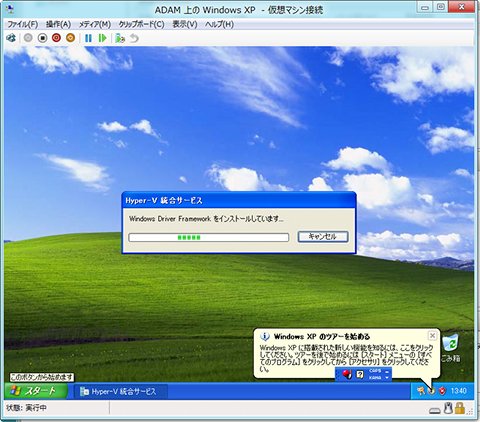This screenshot has width=480, height=422.
Task: Open the ファイル(F) menu
Action: [22, 24]
